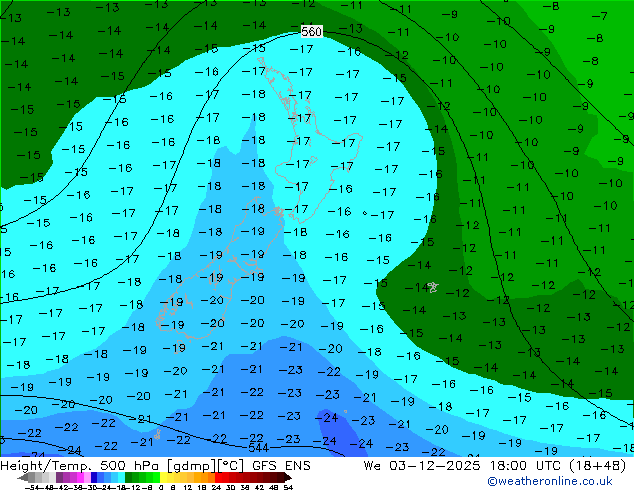634x490 pixels.
Task: Click the 'GFS ENS' model label
Action: (x=281, y=466)
